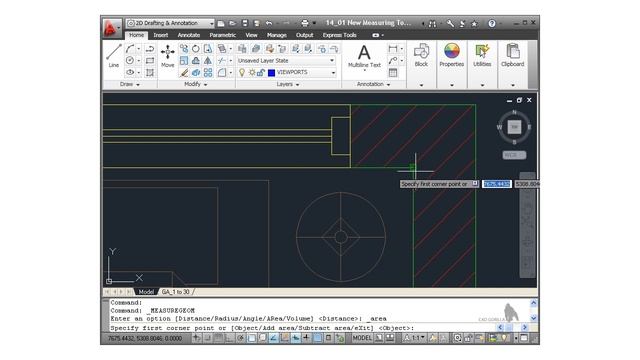This screenshot has height=360, width=640.
Task: Open the AutoCAD application menu button
Action: tap(111, 29)
